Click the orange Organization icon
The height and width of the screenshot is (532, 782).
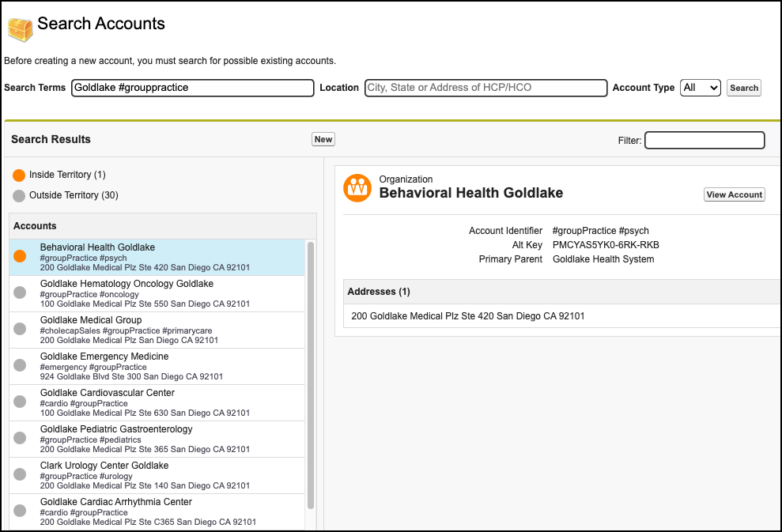pos(357,188)
